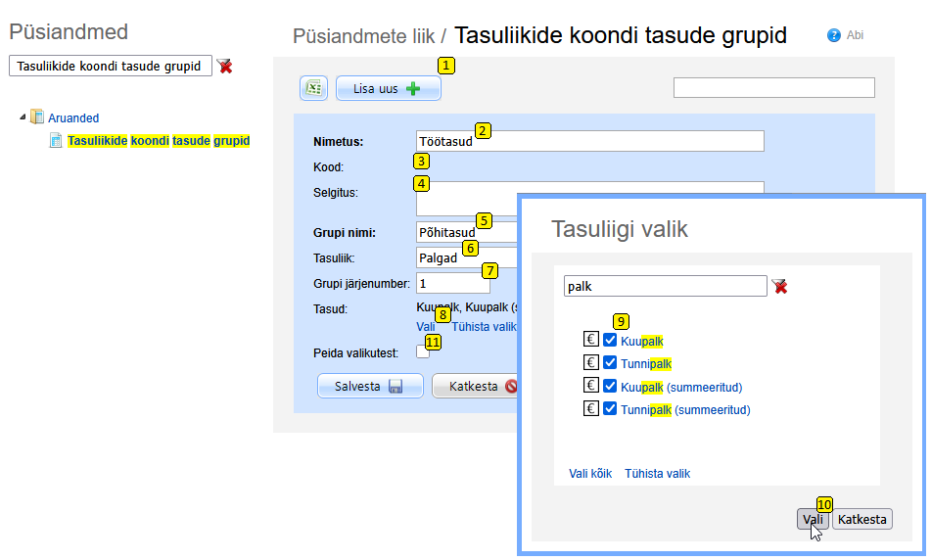This screenshot has width=931, height=560.
Task: Open the Grupi nimi field showing Põhitasud
Action: click(466, 233)
